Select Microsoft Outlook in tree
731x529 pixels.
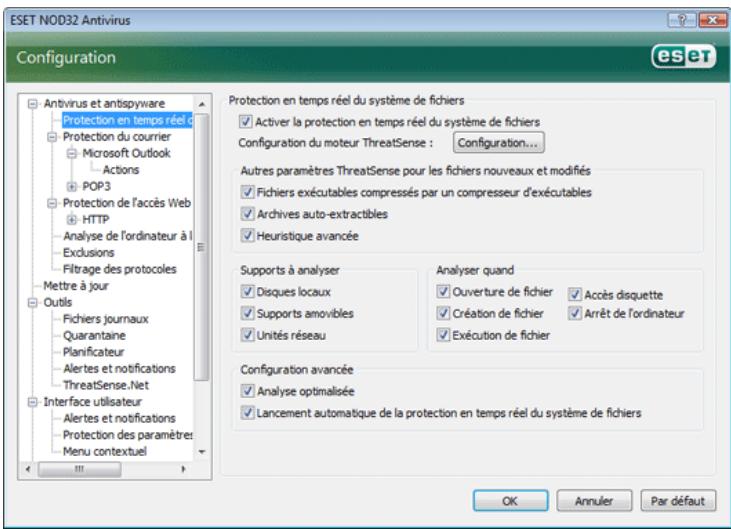(x=126, y=153)
